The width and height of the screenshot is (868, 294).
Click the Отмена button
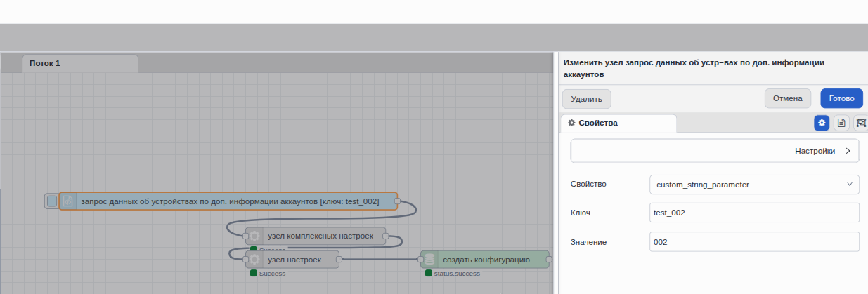point(788,98)
